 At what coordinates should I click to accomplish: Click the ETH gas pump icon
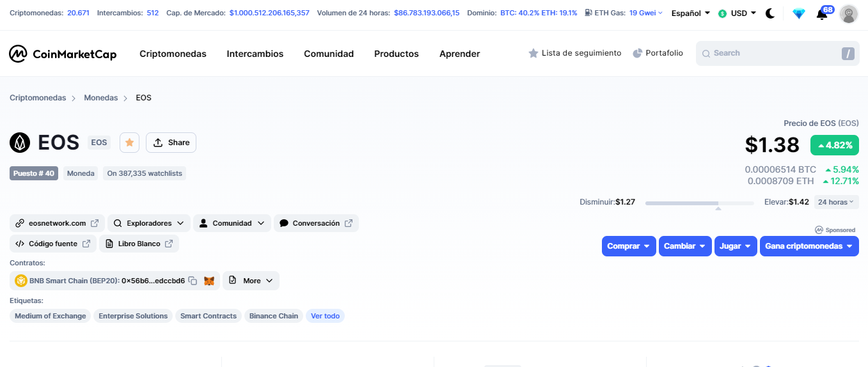point(588,13)
